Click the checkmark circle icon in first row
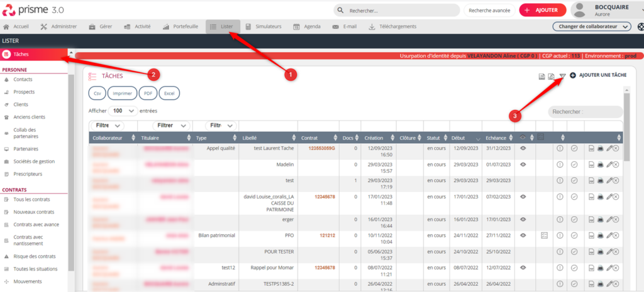 pyautogui.click(x=574, y=148)
